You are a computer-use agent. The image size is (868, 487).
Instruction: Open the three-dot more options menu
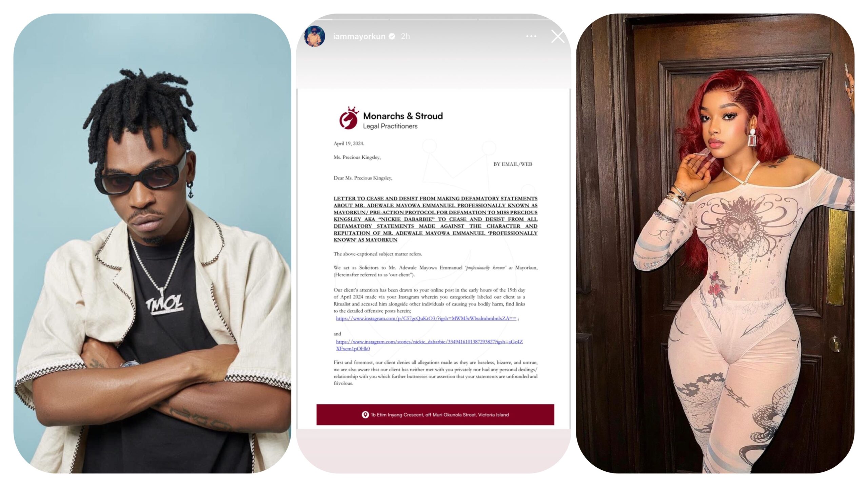coord(531,36)
